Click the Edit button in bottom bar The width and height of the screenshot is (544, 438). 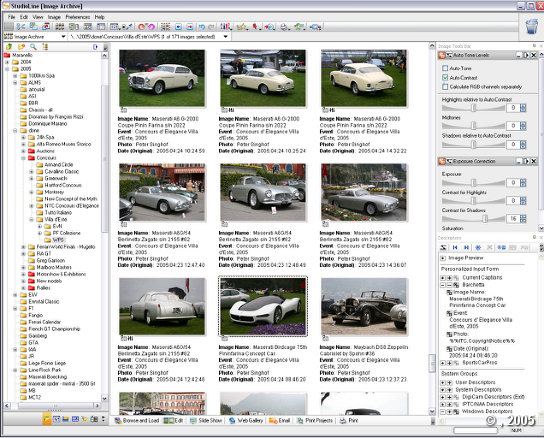[173, 420]
